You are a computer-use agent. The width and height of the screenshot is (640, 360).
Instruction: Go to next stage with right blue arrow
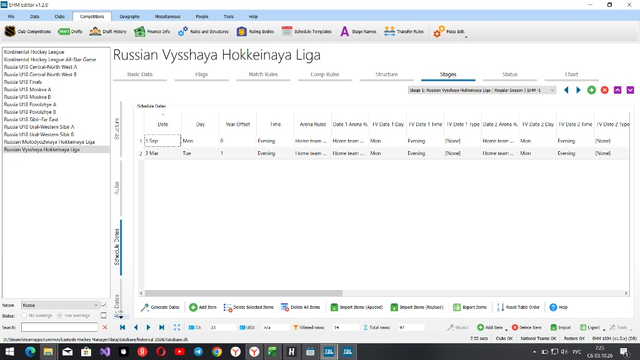[578, 90]
